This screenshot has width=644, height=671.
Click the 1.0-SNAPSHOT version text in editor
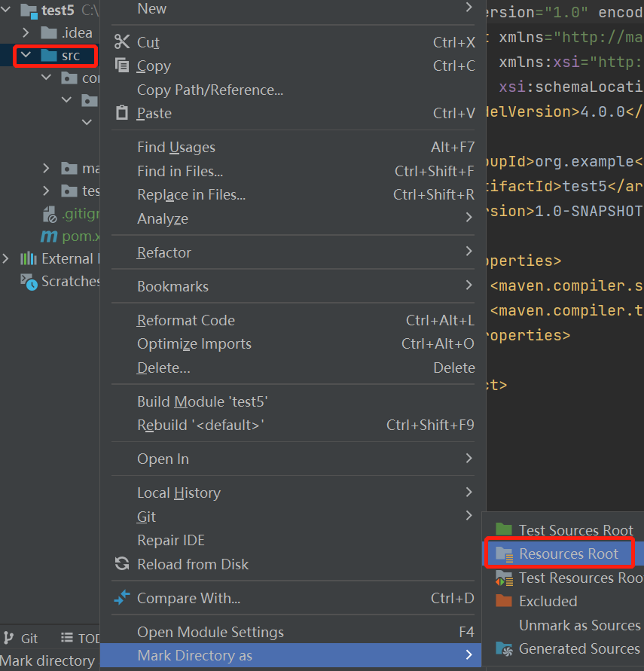[589, 211]
